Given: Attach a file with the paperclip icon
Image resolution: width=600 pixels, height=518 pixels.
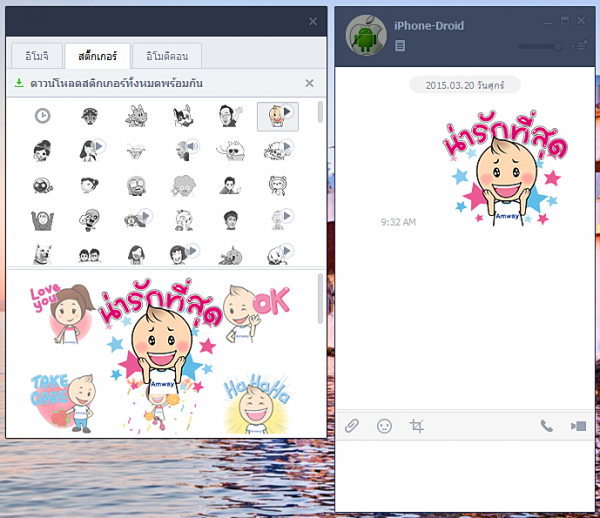Looking at the screenshot, I should point(351,426).
